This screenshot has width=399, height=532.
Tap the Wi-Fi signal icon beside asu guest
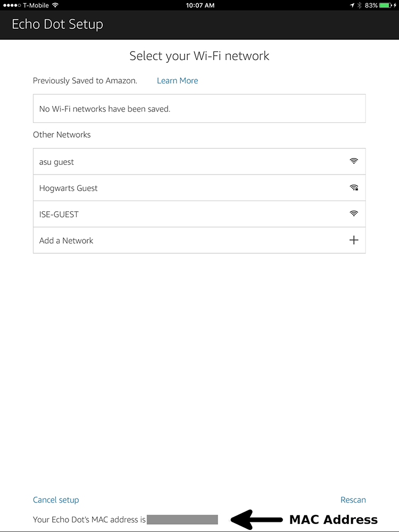(x=354, y=161)
